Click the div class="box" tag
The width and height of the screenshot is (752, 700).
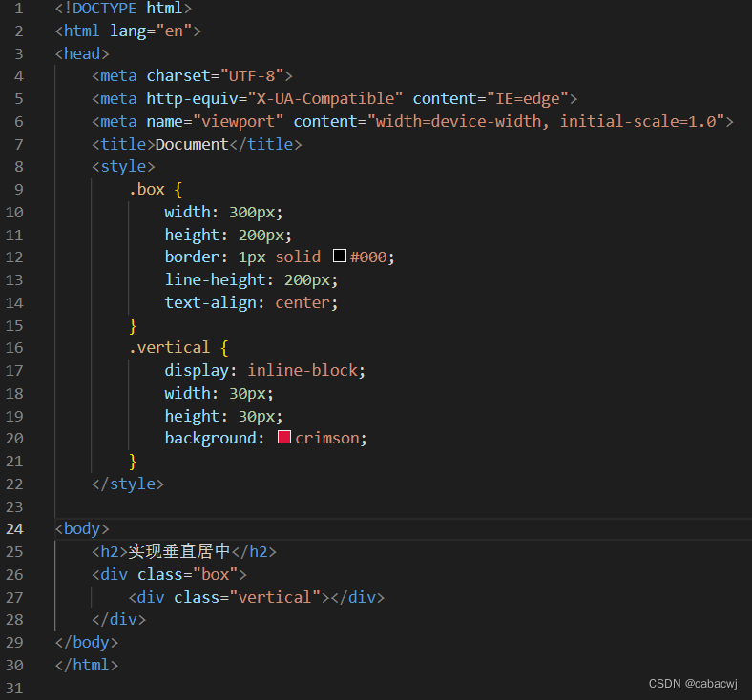169,574
